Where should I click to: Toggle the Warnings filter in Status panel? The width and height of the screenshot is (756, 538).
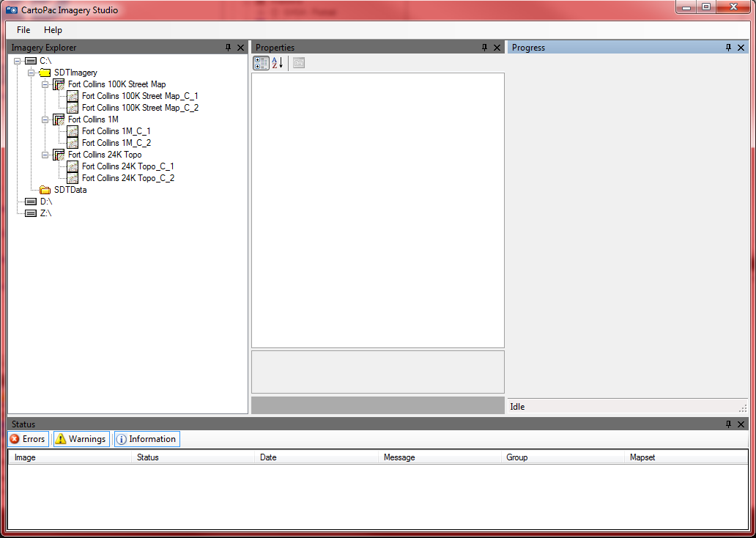pyautogui.click(x=81, y=439)
